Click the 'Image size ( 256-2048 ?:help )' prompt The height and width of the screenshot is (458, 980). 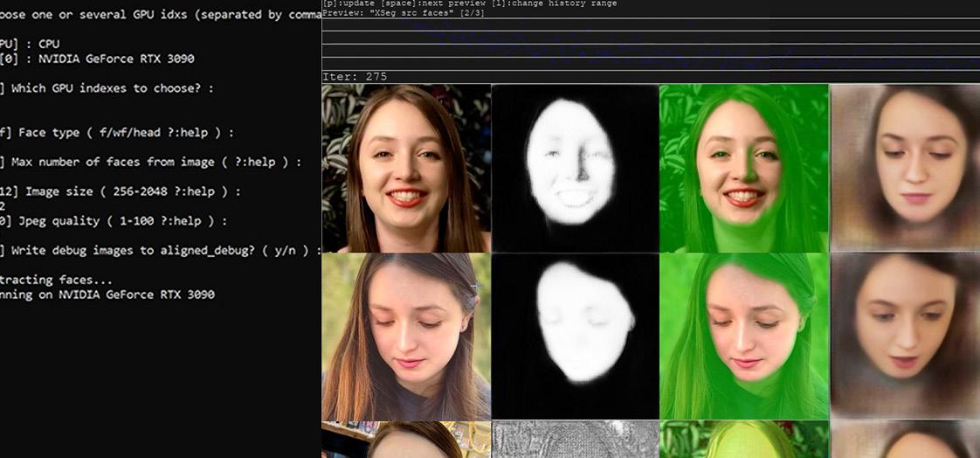coord(121,191)
